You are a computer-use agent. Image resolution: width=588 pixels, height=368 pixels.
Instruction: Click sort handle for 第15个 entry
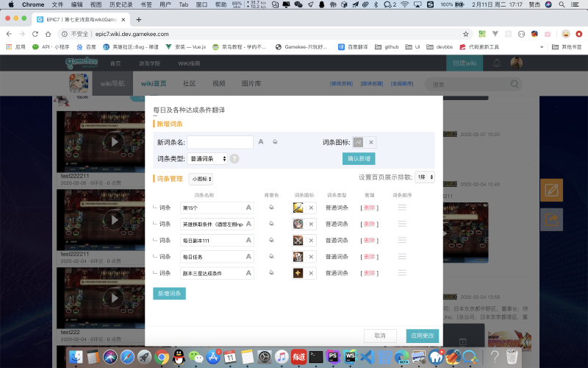point(402,208)
